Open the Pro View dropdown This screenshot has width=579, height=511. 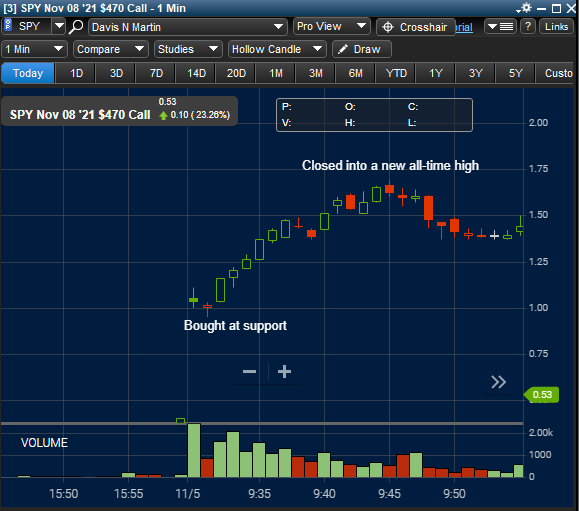click(x=332, y=26)
